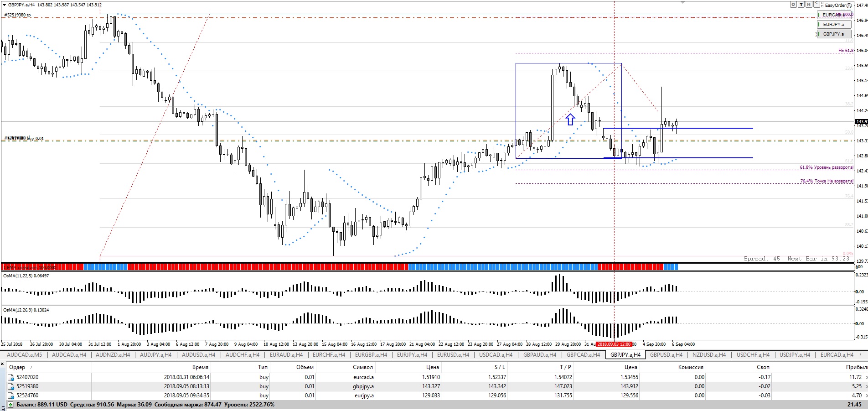The width and height of the screenshot is (868, 411).
Task: Click the #52519380 tp line label
Action: 17,15
